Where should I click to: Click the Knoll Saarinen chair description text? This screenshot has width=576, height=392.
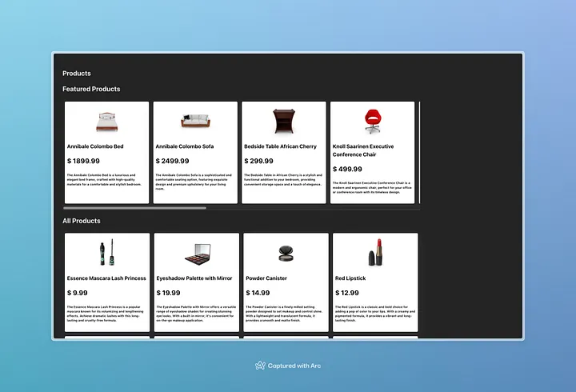372,187
